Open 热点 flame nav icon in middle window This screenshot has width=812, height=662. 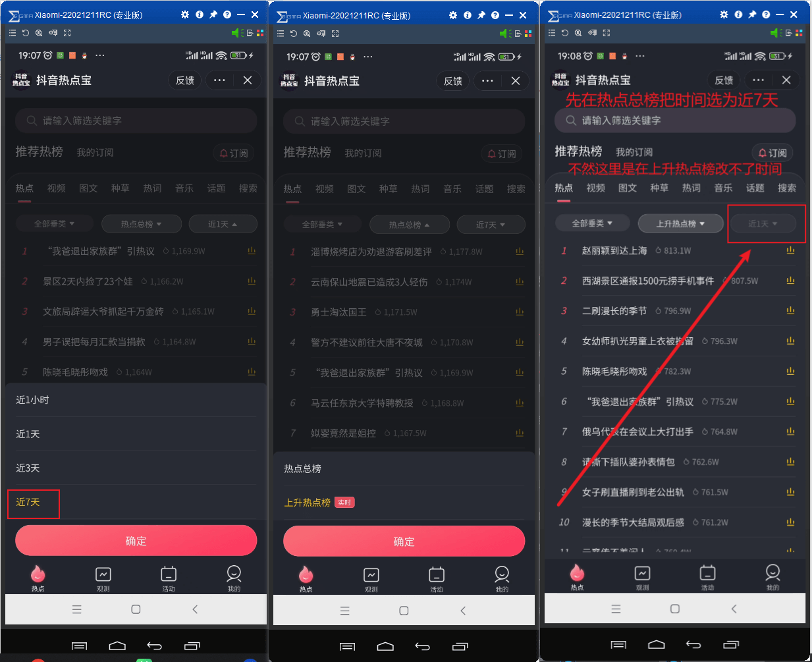(306, 579)
